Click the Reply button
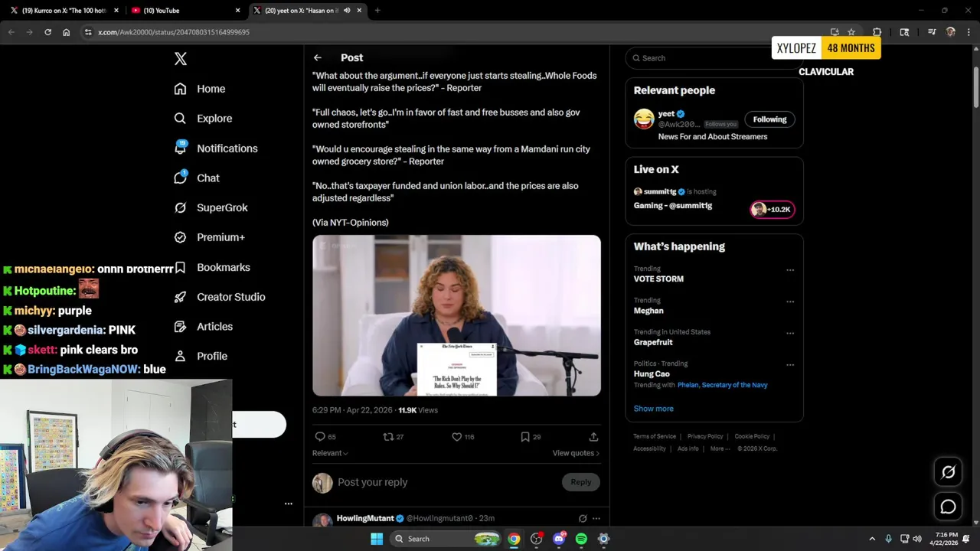The height and width of the screenshot is (551, 980). click(581, 482)
